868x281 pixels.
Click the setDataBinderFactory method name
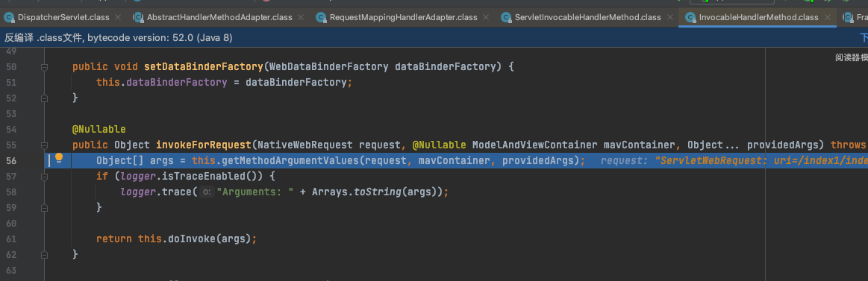point(204,67)
